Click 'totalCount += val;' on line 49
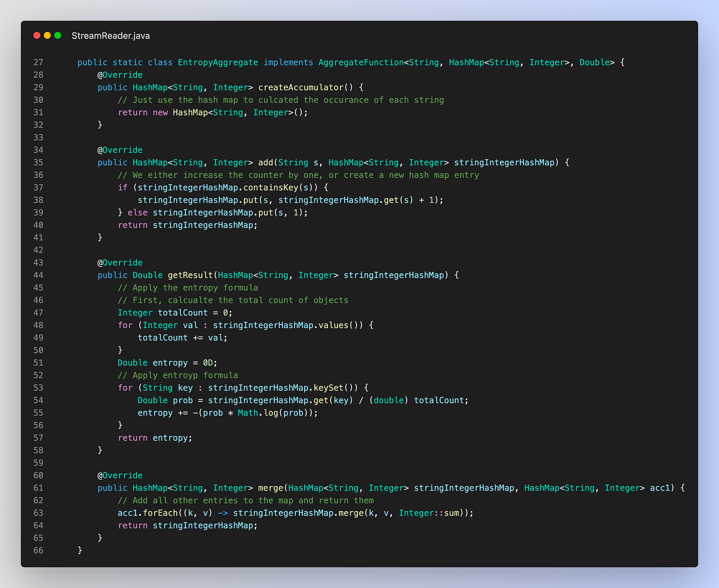Image resolution: width=719 pixels, height=588 pixels. tap(183, 338)
